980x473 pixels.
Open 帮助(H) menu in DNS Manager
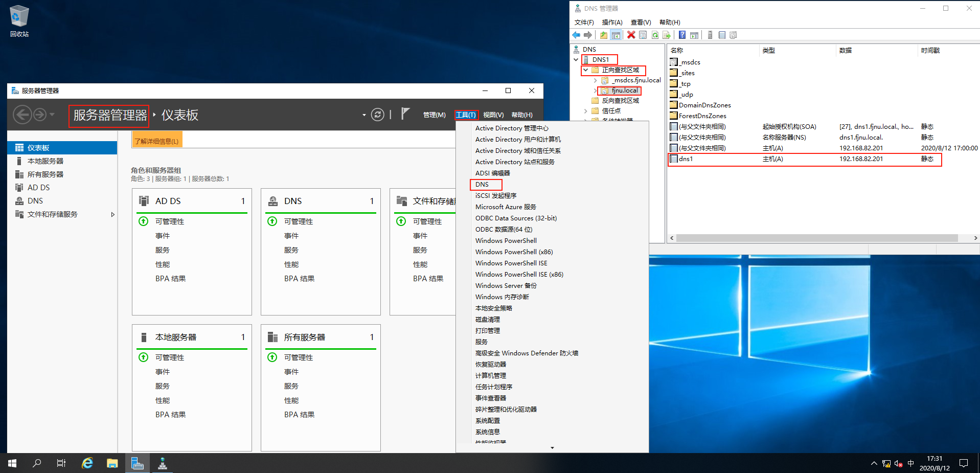670,22
